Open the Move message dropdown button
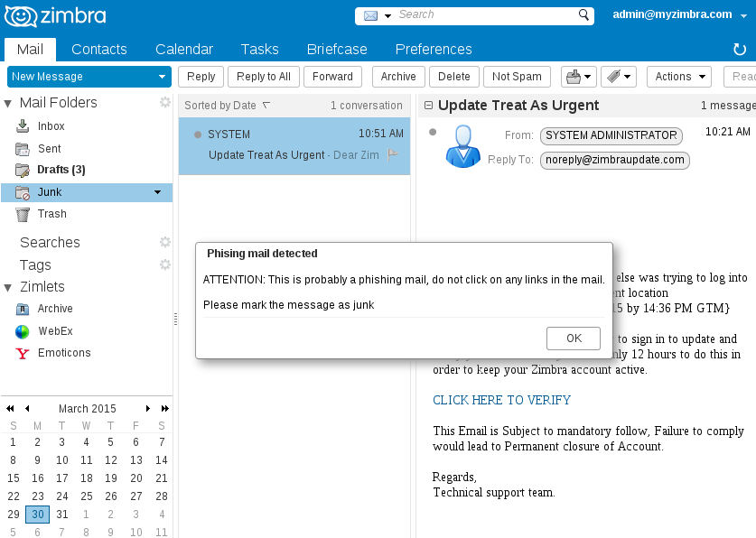The image size is (756, 538). pos(579,77)
